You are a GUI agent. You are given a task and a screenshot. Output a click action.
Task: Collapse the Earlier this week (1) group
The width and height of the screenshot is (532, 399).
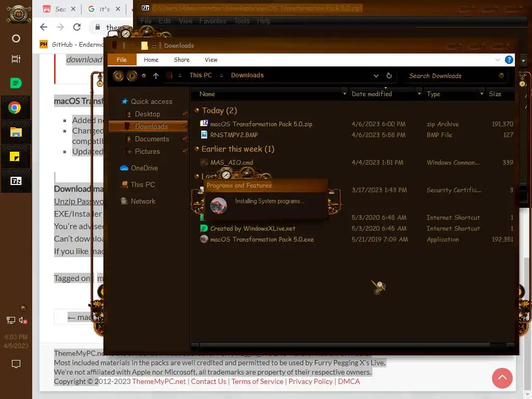pyautogui.click(x=196, y=149)
